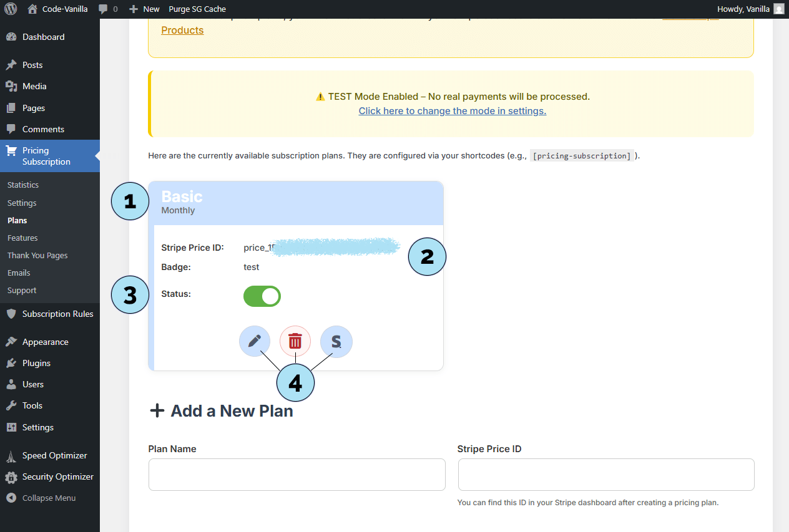Screen dimensions: 789x532
Task: Open the Features submenu page
Action: [x=22, y=238]
